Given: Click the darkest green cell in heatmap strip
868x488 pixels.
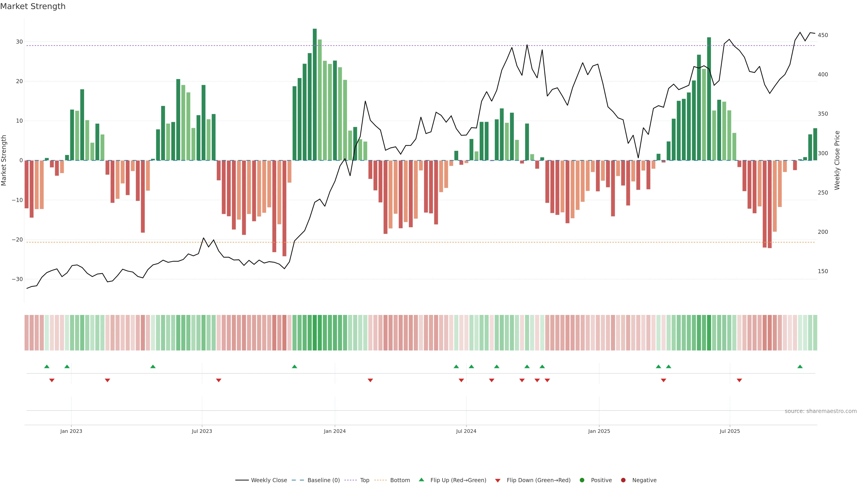Looking at the screenshot, I should (x=315, y=333).
